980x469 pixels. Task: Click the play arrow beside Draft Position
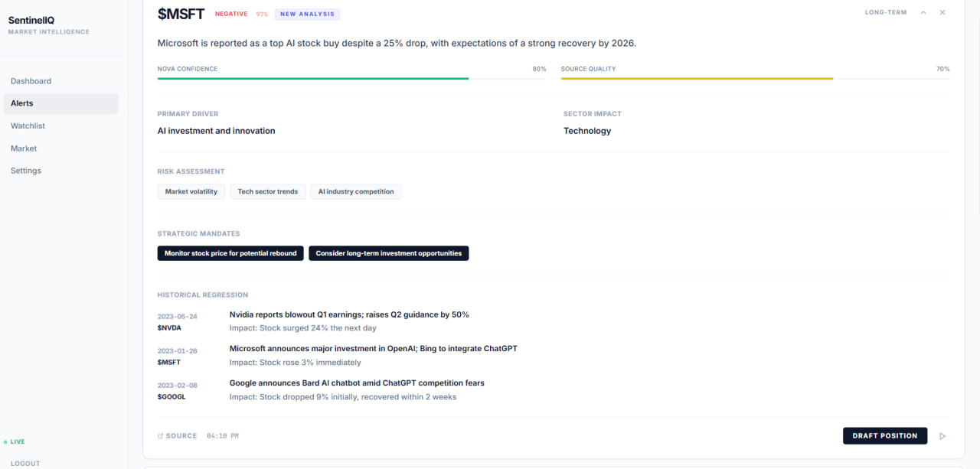point(942,436)
